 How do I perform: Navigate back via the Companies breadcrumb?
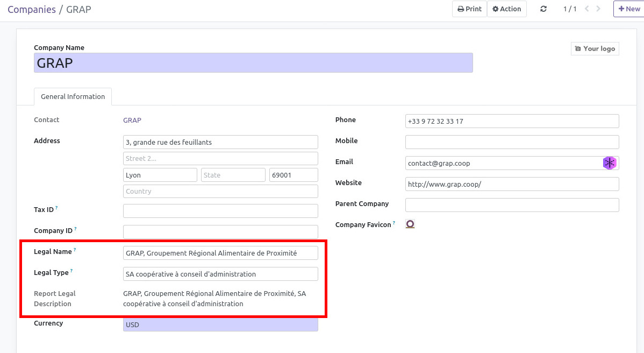click(x=32, y=9)
